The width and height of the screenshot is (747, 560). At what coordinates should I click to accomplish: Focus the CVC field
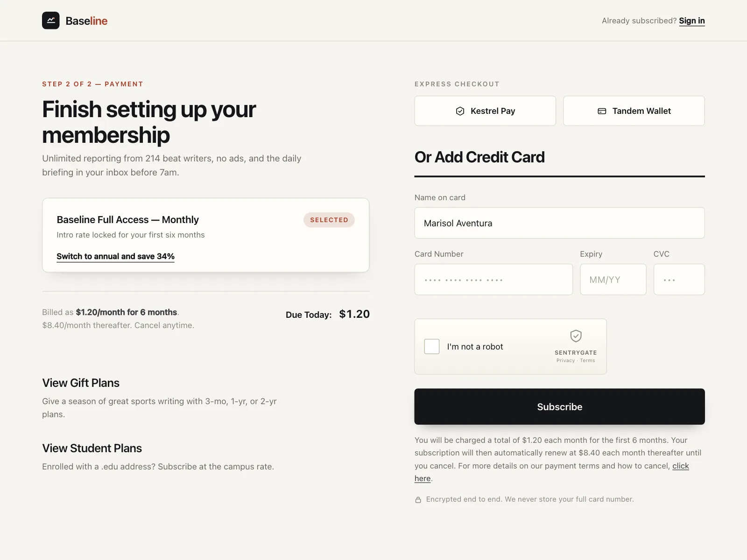pos(679,280)
